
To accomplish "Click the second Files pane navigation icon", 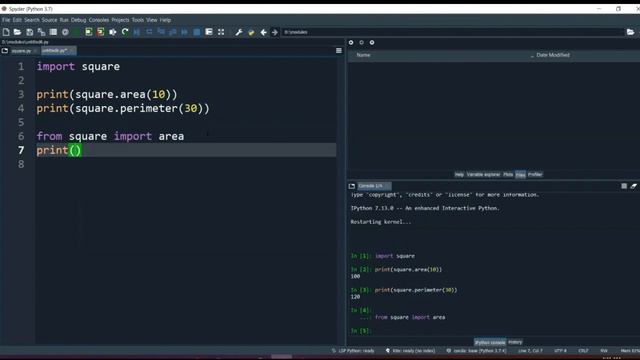I will (361, 42).
